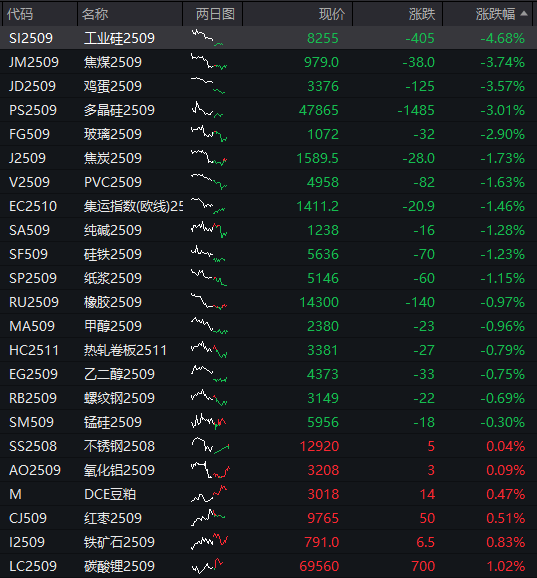Open the two-day chart for 焦煤2509
The width and height of the screenshot is (537, 578).
[209, 62]
